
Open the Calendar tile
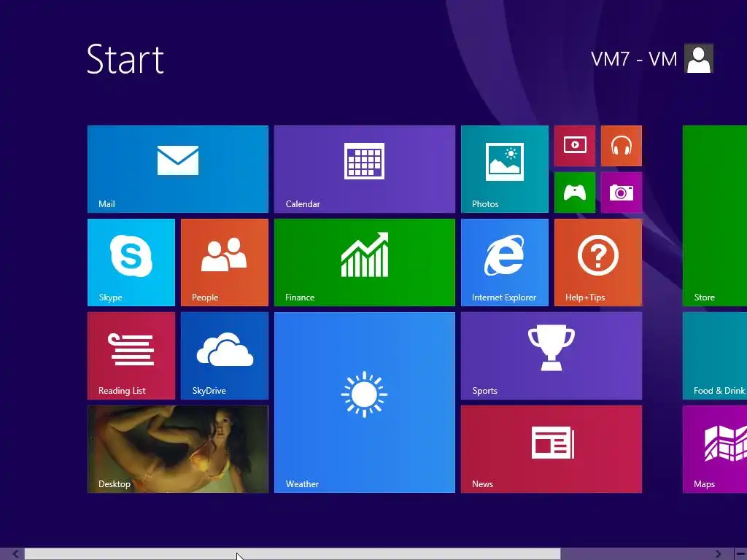tap(365, 169)
